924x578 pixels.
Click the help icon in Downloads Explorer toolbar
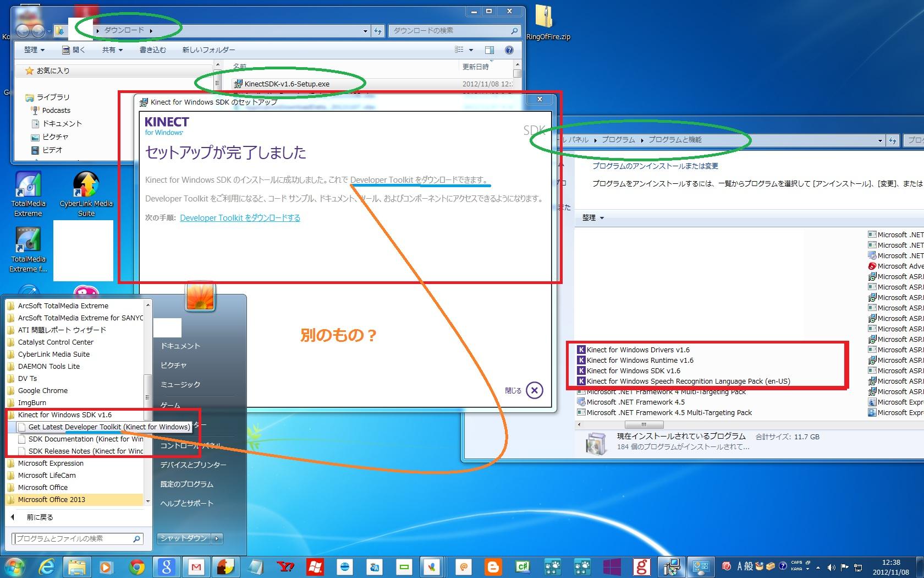(x=509, y=50)
